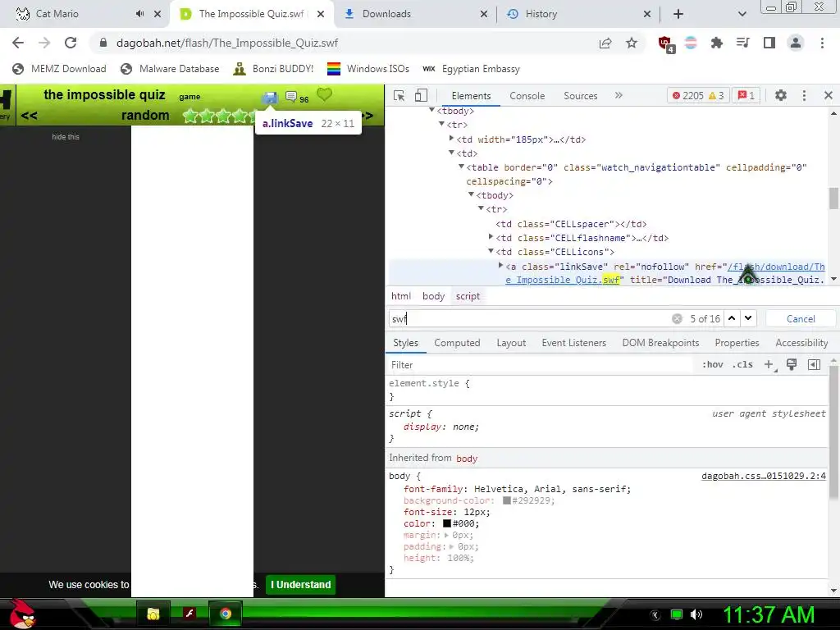
Task: Open the uBlock Origin extension icon
Action: click(666, 44)
